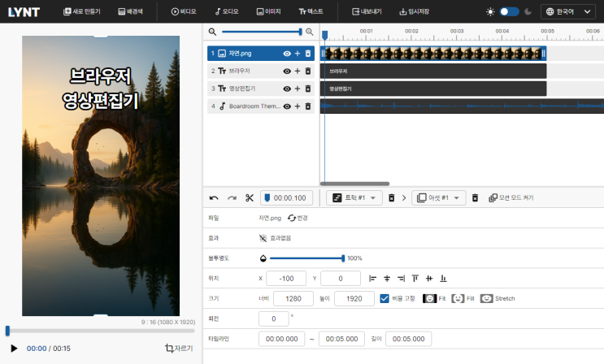
Task: Toggle visibility of 영상편집기 track
Action: (x=287, y=89)
